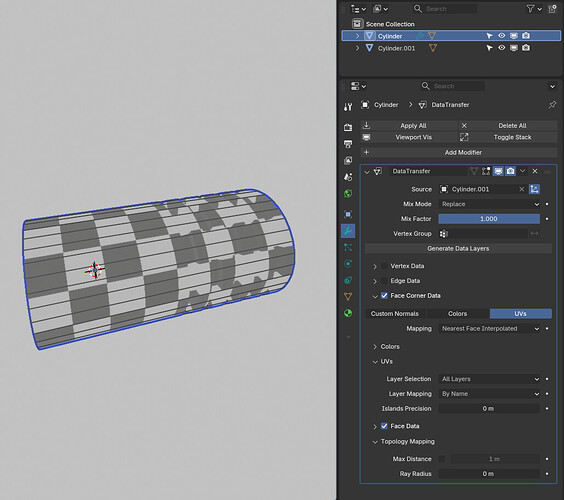Toggle DataTransfer modifier render camera
This screenshot has height=500, width=564.
(510, 171)
